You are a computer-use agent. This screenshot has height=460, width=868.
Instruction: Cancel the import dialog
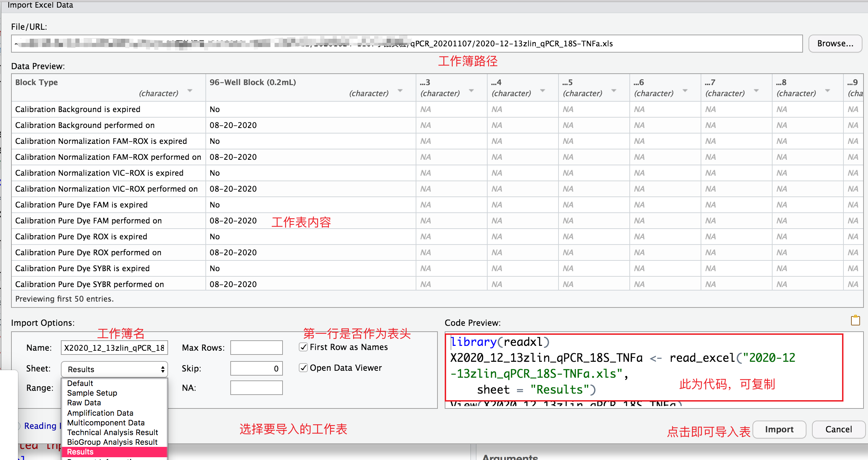point(838,429)
